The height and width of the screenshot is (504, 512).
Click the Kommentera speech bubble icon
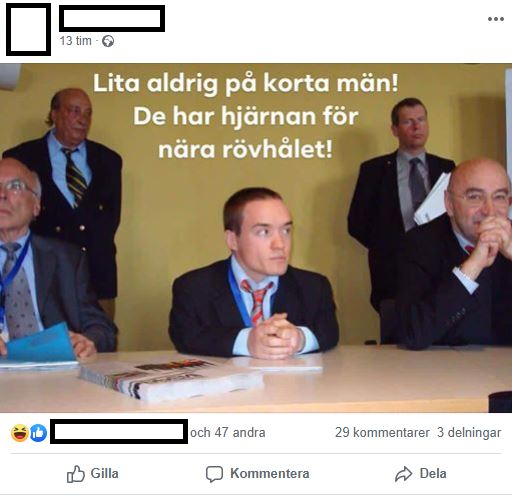[x=214, y=474]
